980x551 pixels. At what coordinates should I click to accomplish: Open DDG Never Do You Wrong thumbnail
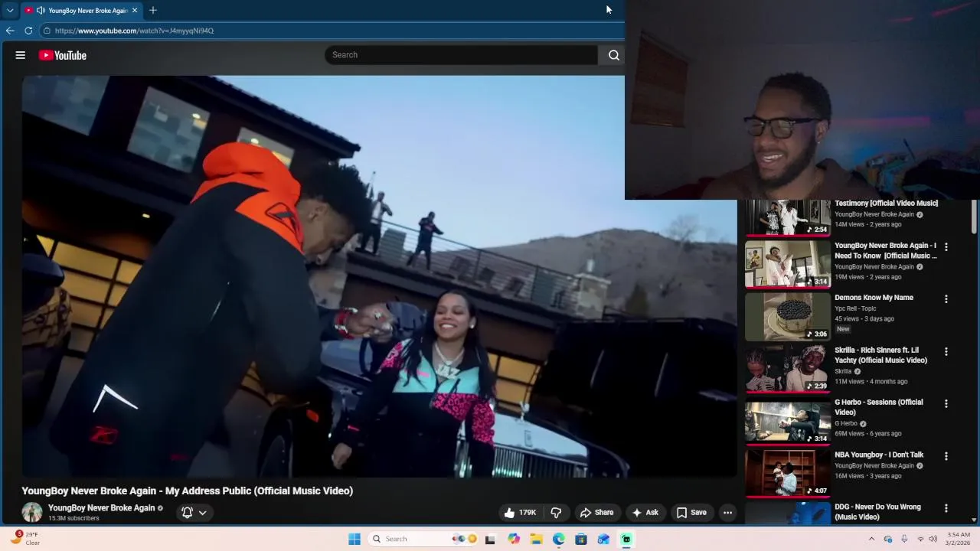pos(787,514)
